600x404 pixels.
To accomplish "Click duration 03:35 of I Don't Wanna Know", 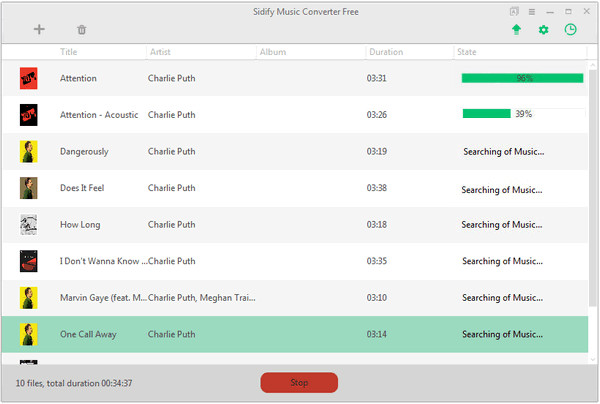I will 377,261.
